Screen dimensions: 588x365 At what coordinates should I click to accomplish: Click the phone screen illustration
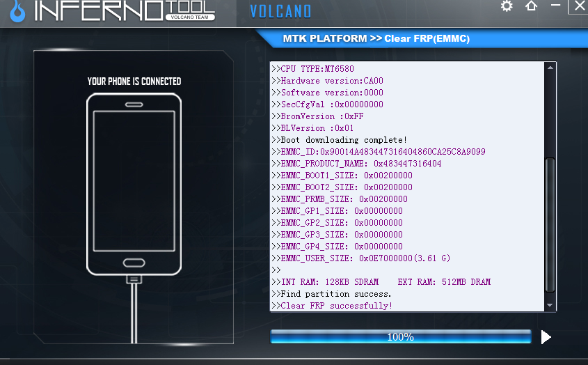coord(134,180)
